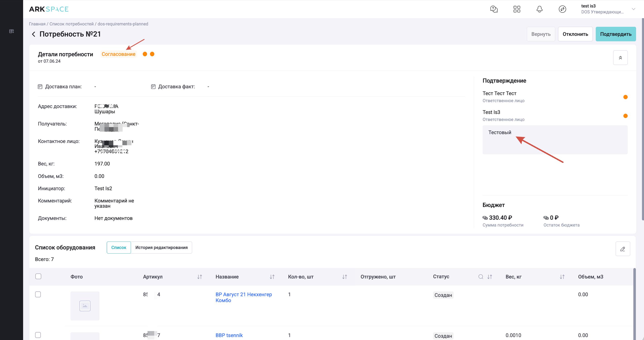Check the BBP tsennik row checkbox
644x340 pixels.
[38, 335]
